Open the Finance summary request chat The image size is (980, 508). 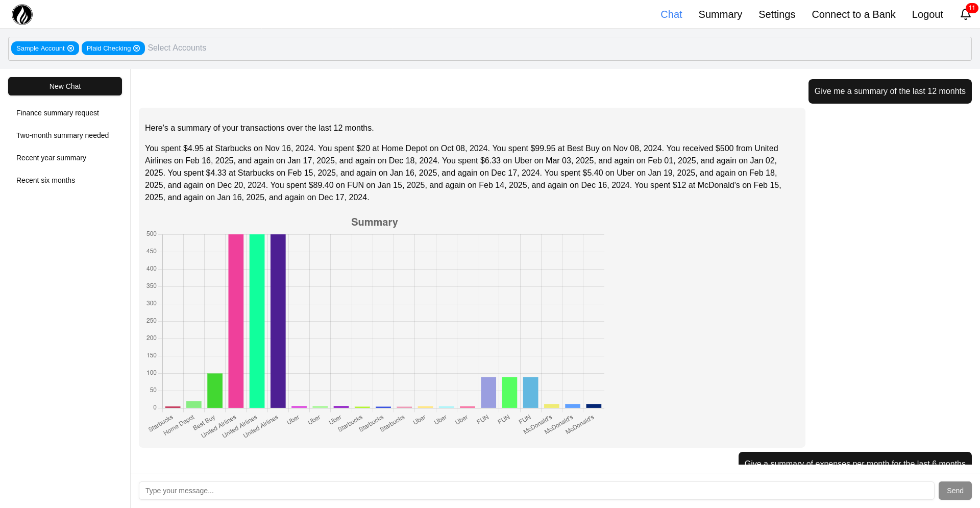[58, 113]
